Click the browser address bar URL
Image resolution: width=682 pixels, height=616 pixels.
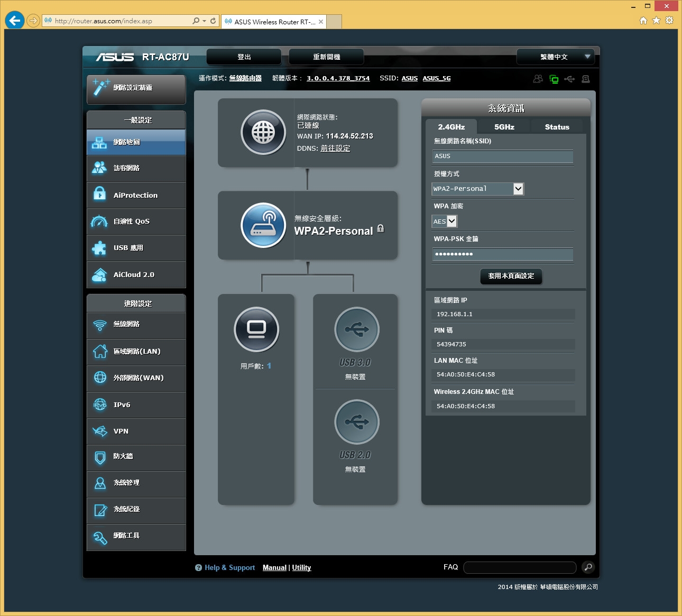click(104, 21)
